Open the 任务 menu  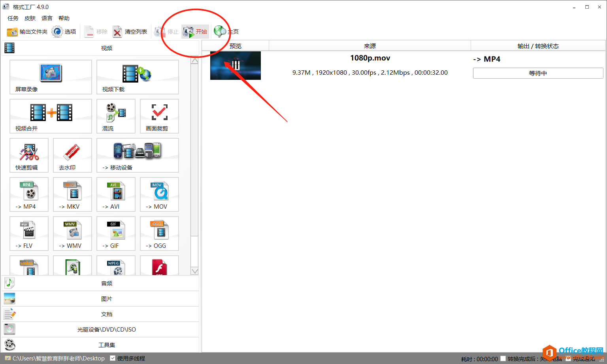tap(13, 18)
